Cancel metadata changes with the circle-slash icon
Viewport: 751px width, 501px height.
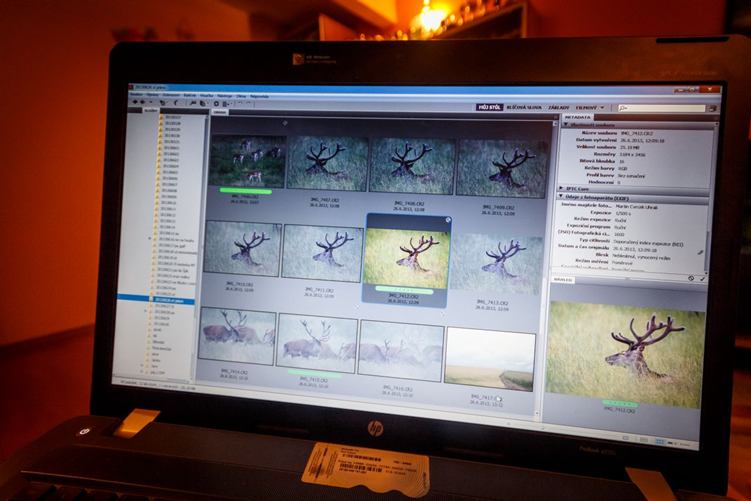691,278
